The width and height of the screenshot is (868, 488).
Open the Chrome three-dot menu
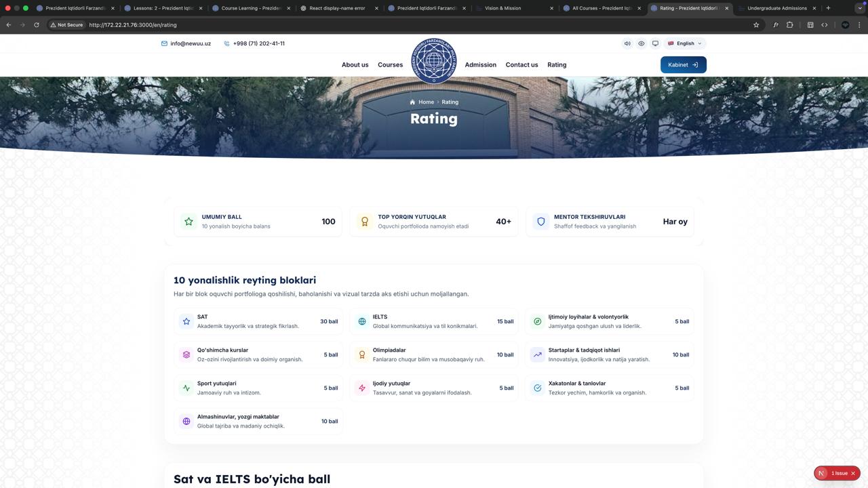[860, 25]
